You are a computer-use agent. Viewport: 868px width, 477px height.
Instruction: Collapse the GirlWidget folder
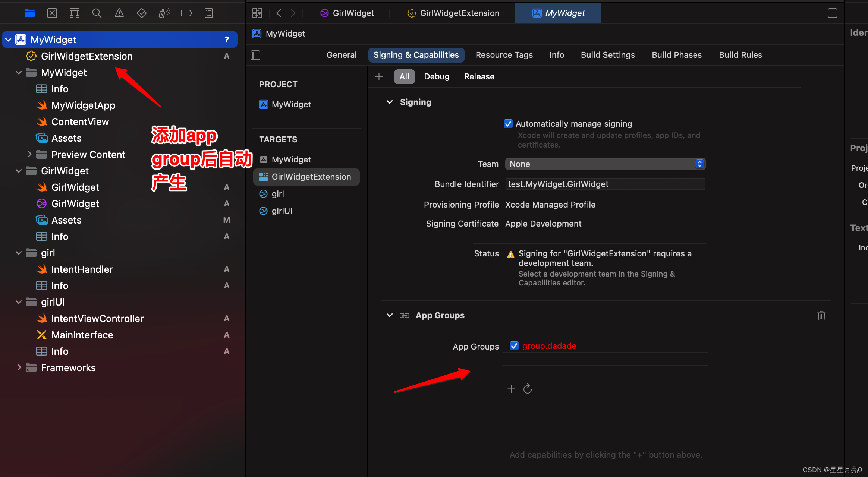click(19, 171)
